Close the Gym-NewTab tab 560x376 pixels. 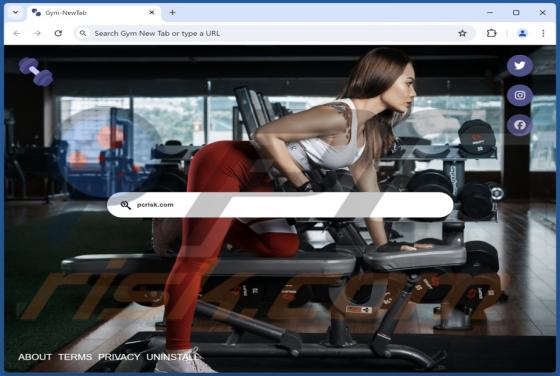(x=152, y=12)
